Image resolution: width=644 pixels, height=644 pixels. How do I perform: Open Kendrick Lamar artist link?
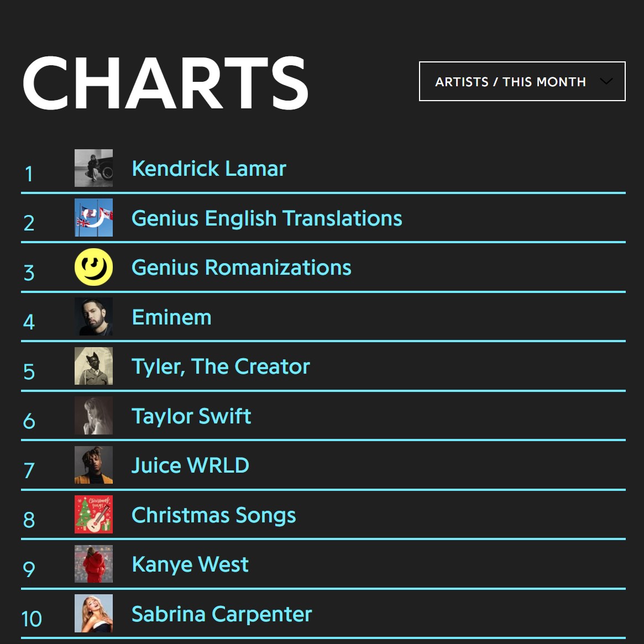[x=208, y=169]
